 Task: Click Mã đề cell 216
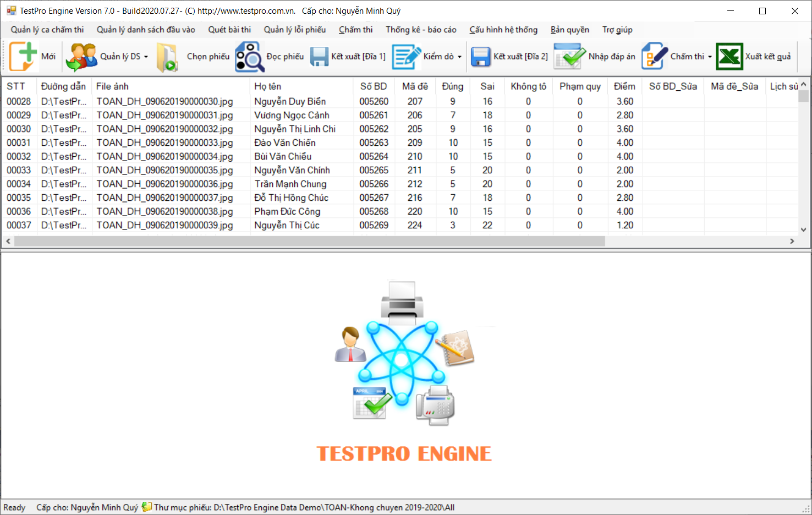[x=415, y=198]
